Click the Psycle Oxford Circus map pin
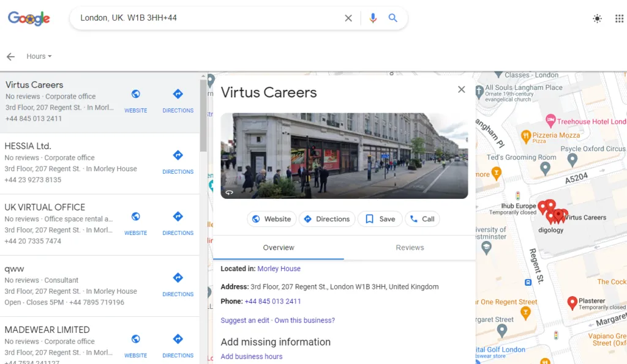 pyautogui.click(x=573, y=160)
